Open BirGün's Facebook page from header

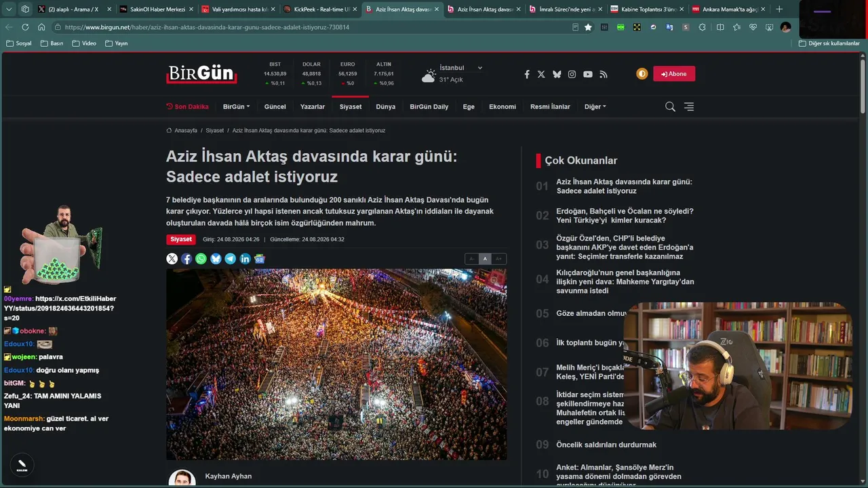pos(527,74)
